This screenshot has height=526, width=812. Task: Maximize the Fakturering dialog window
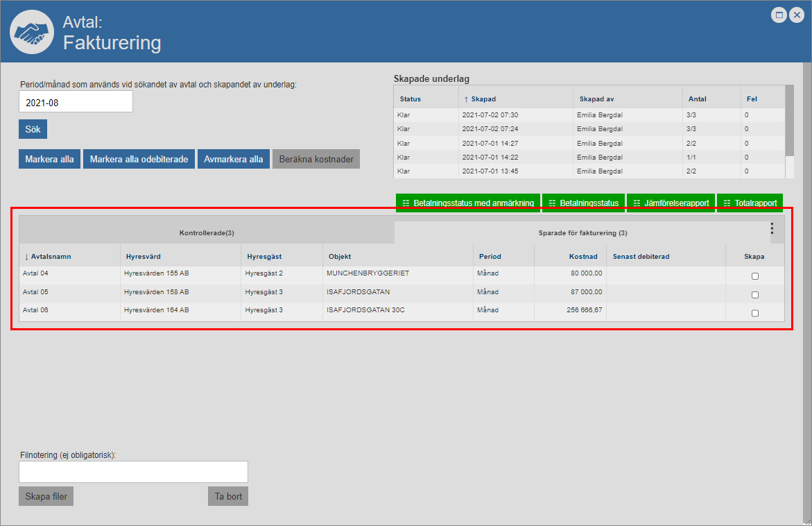pyautogui.click(x=779, y=15)
